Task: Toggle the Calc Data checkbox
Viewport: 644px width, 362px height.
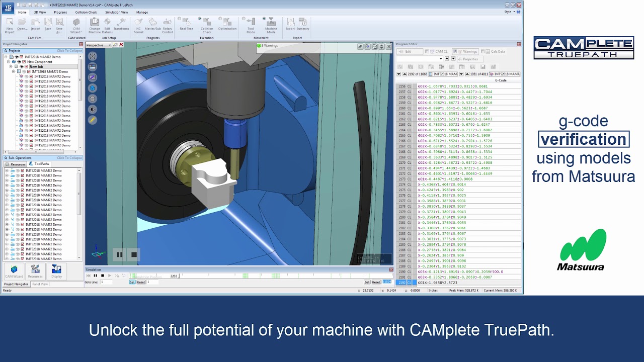Action: (x=483, y=51)
